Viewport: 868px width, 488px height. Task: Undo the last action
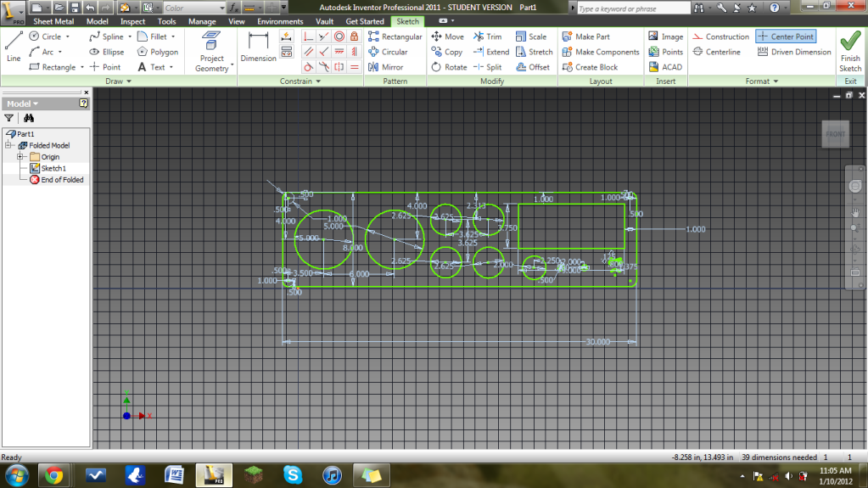pyautogui.click(x=90, y=8)
